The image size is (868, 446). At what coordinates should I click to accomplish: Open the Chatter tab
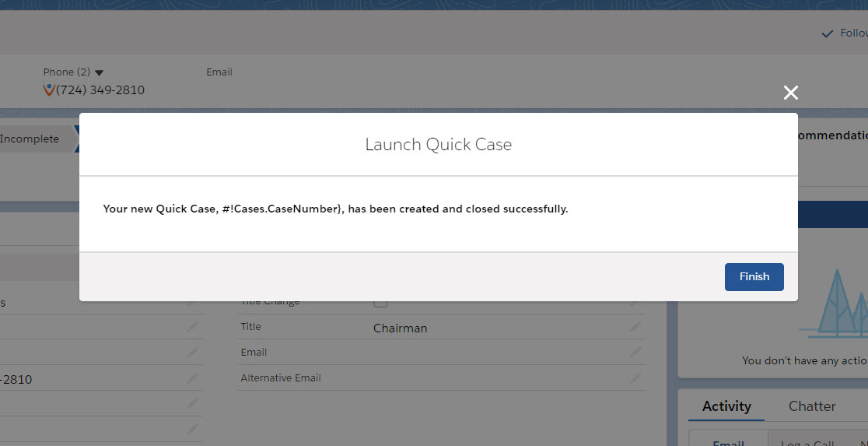(812, 406)
